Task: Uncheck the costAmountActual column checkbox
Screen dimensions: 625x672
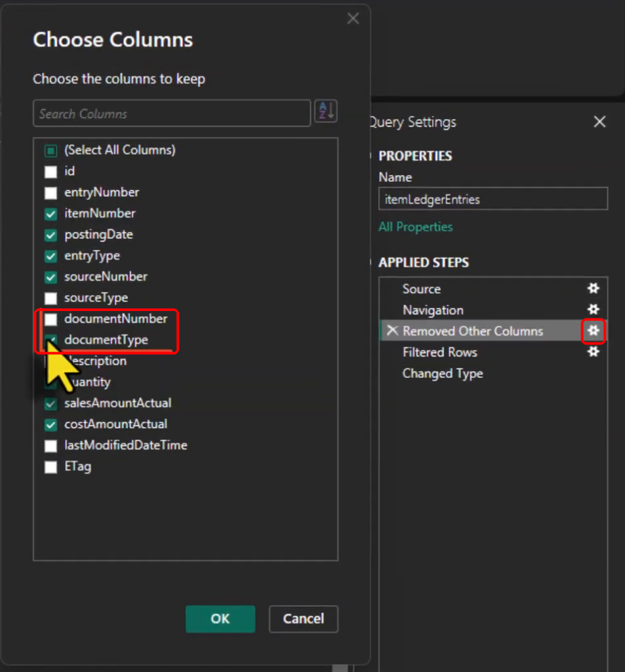Action: [x=50, y=425]
